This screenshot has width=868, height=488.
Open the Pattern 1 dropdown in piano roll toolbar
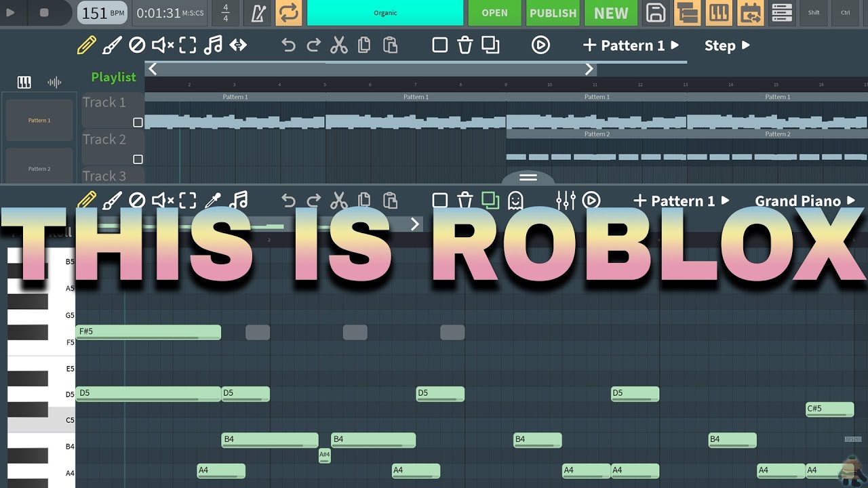[x=681, y=201]
